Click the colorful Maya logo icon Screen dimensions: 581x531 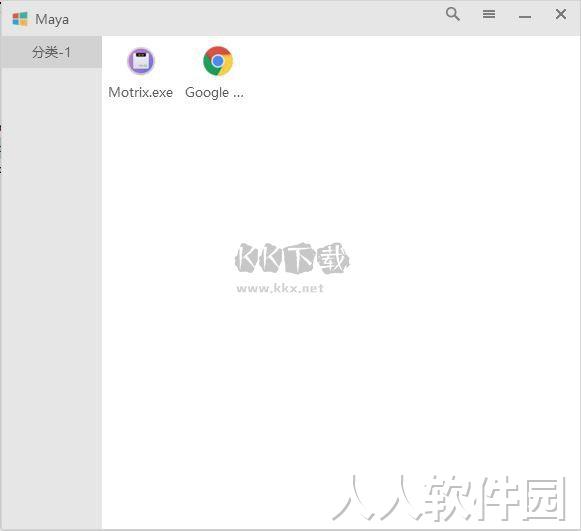pyautogui.click(x=20, y=19)
